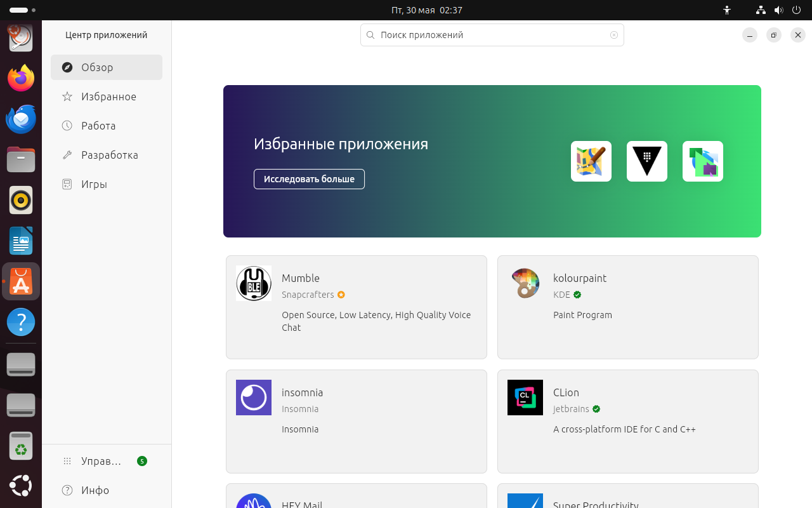Click the Обзор compass icon
This screenshot has width=812, height=508.
67,67
